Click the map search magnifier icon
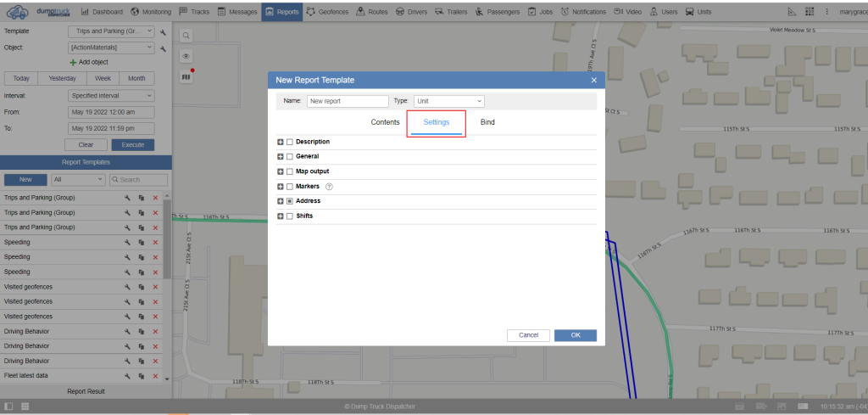Image resolution: width=868 pixels, height=415 pixels. coord(186,36)
